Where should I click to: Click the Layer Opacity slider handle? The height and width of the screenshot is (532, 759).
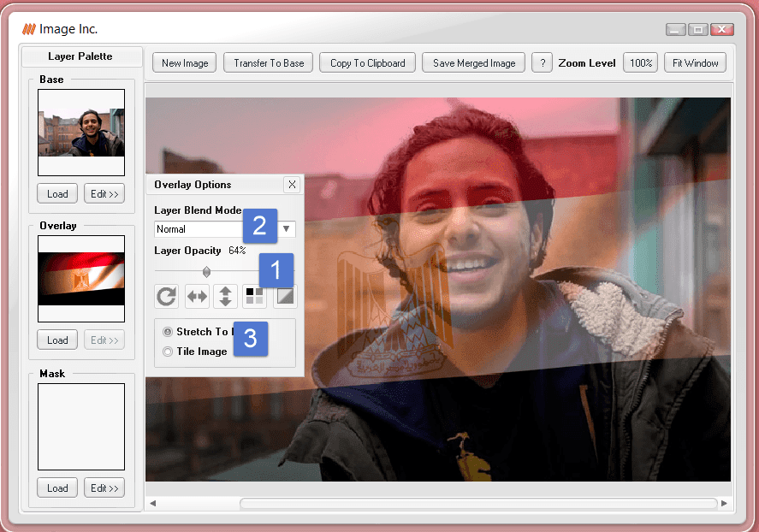tap(207, 272)
